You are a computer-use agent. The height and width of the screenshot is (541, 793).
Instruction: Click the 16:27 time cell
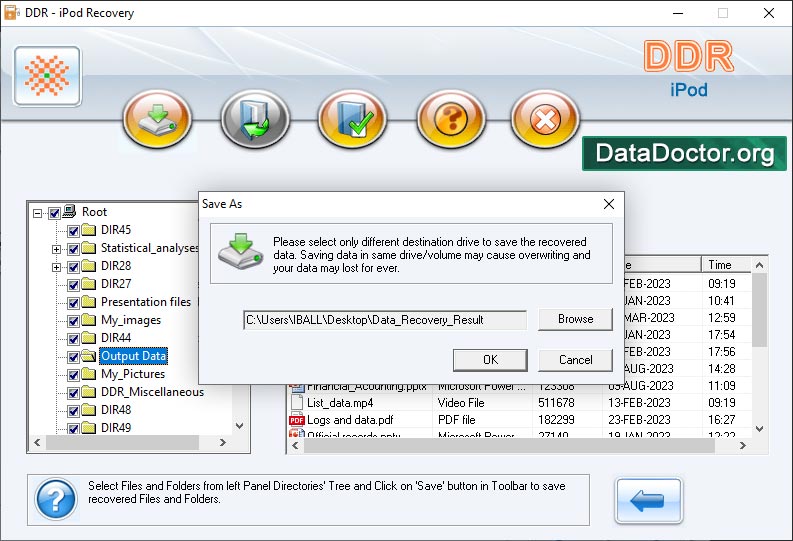pyautogui.click(x=722, y=420)
